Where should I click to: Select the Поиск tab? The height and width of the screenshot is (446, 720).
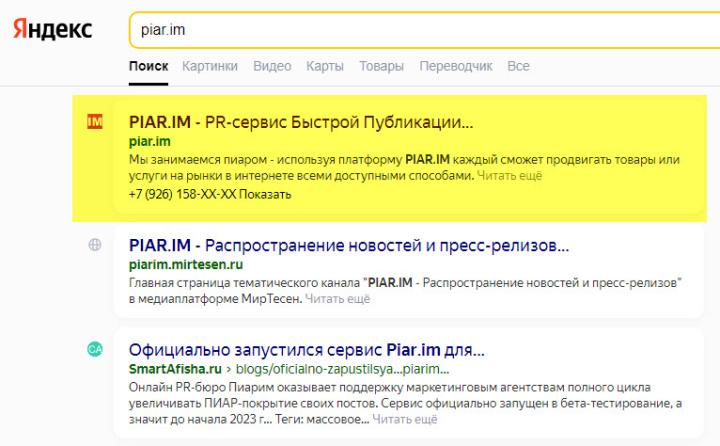point(148,66)
